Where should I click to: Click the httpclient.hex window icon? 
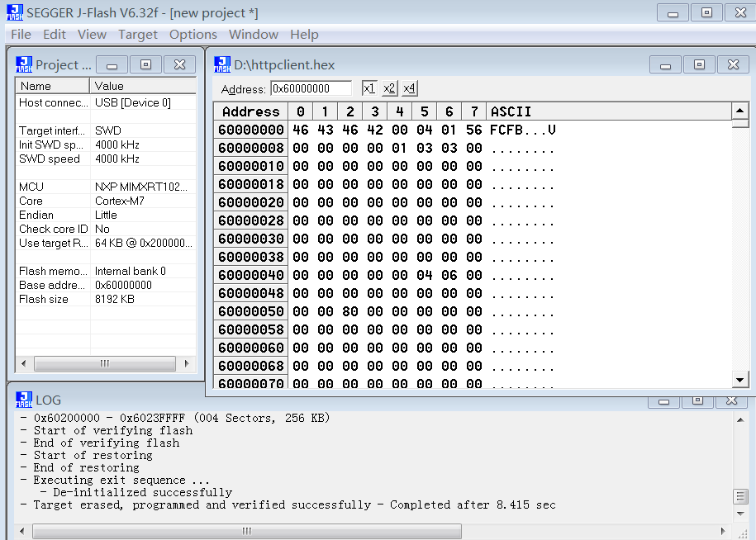221,64
